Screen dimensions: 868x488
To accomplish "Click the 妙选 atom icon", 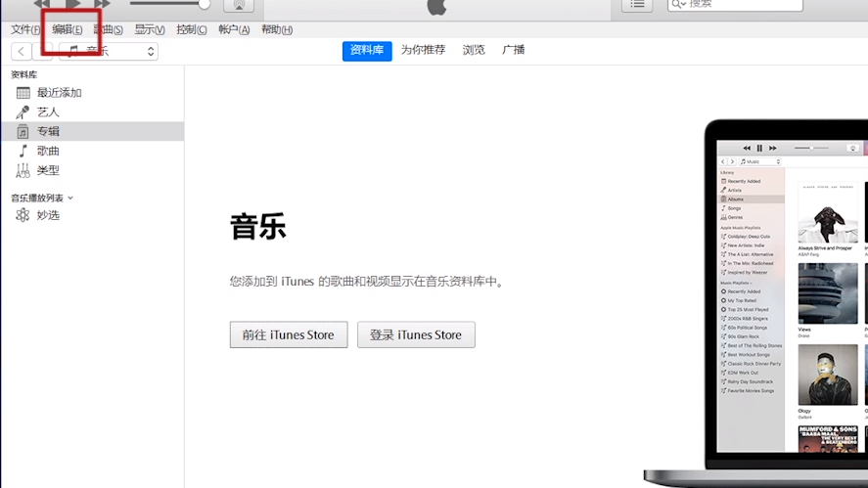I will tap(23, 215).
